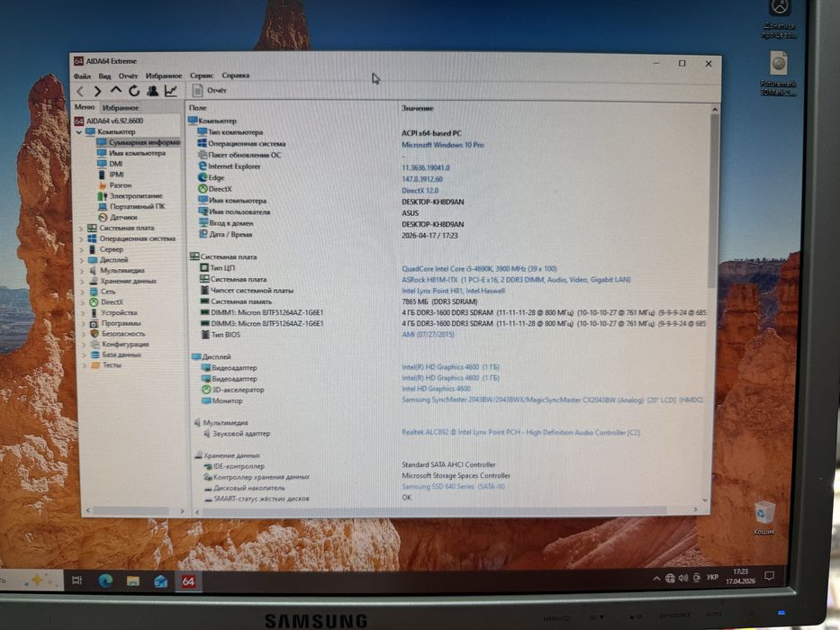This screenshot has width=840, height=630.
Task: Click the Forward navigation arrow in toolbar
Action: coord(97,92)
